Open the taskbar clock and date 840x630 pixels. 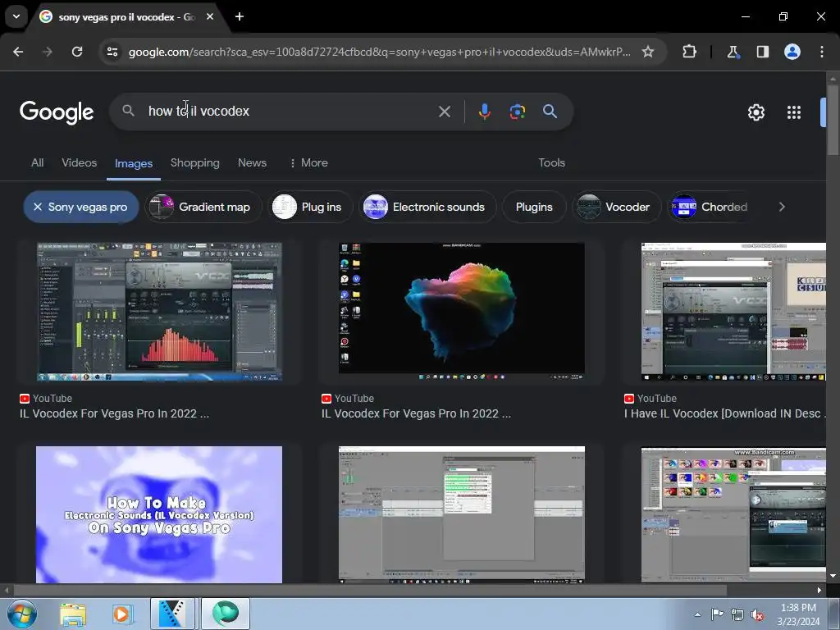click(798, 614)
